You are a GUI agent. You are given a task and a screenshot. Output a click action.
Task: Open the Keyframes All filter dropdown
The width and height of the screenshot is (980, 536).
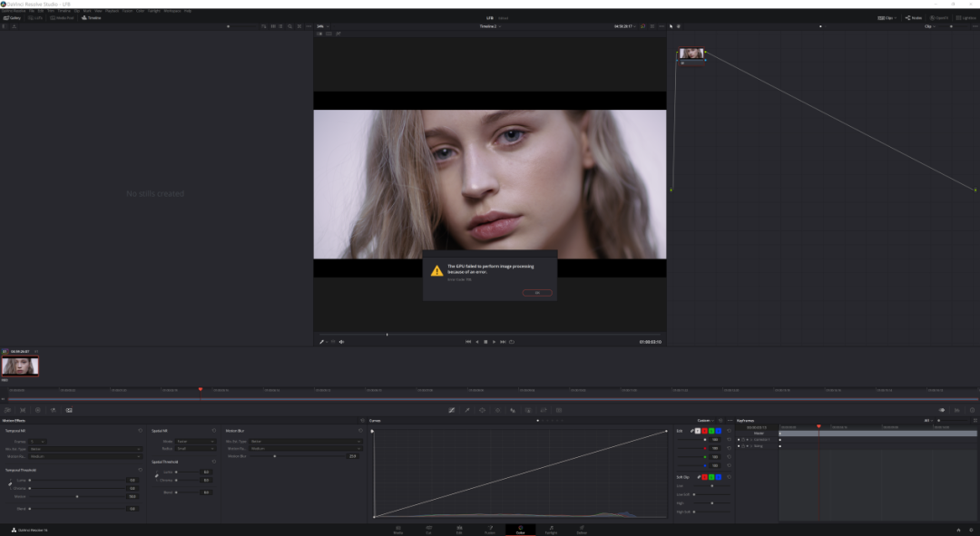(x=929, y=421)
